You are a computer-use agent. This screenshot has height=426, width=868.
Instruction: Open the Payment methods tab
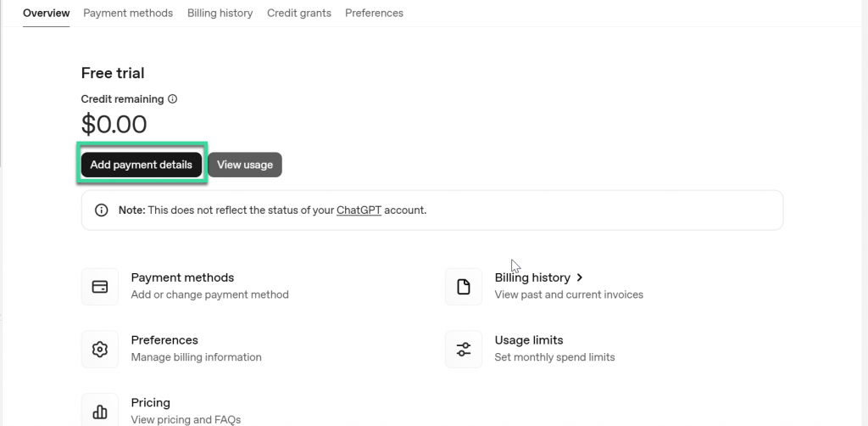128,14
